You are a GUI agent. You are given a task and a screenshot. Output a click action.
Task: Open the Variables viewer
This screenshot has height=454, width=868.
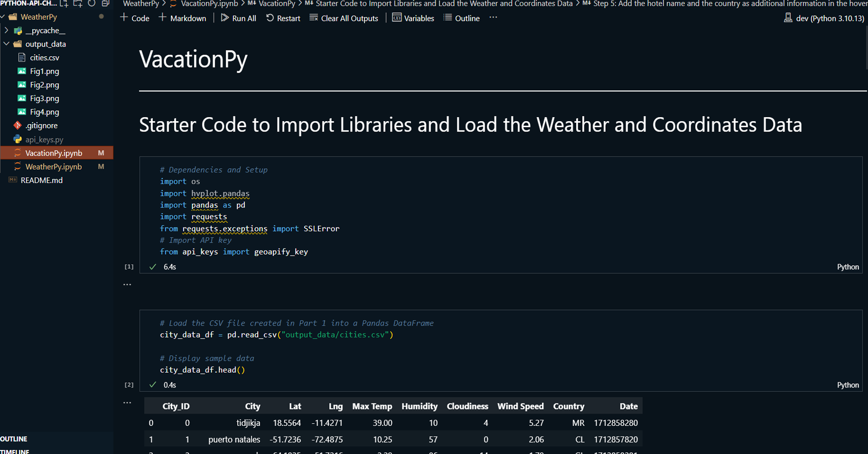(x=413, y=18)
